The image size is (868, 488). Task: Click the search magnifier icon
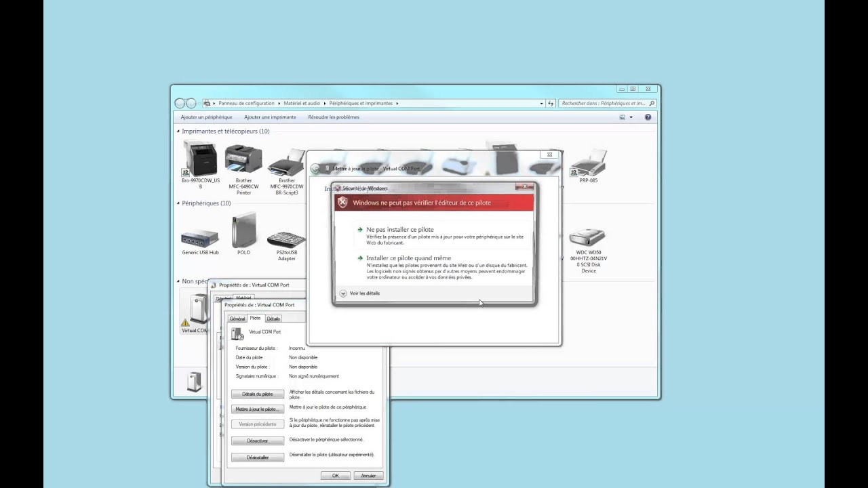click(652, 104)
